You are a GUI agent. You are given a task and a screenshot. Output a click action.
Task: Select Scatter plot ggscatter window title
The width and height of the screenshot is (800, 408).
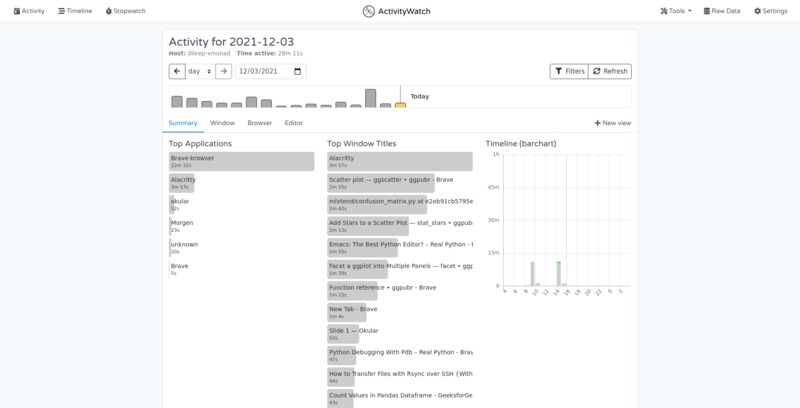tap(391, 183)
